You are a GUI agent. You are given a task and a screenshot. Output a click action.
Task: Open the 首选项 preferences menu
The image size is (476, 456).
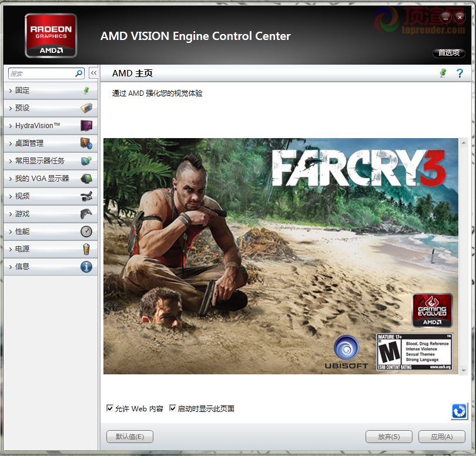tap(449, 53)
